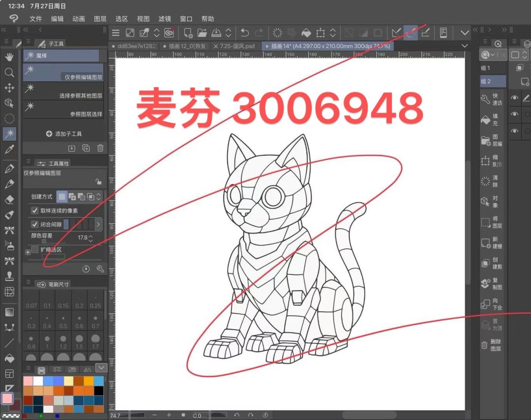Open the 滤镜 menu

(165, 19)
